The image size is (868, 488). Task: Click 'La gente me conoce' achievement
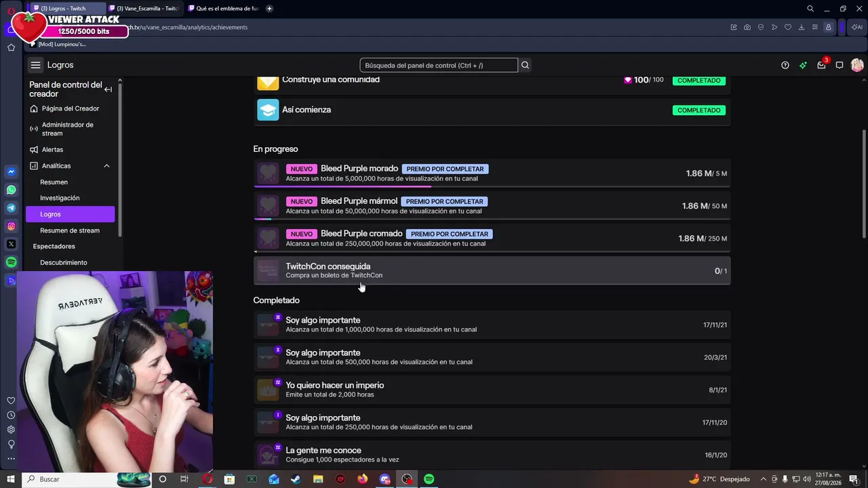click(492, 455)
